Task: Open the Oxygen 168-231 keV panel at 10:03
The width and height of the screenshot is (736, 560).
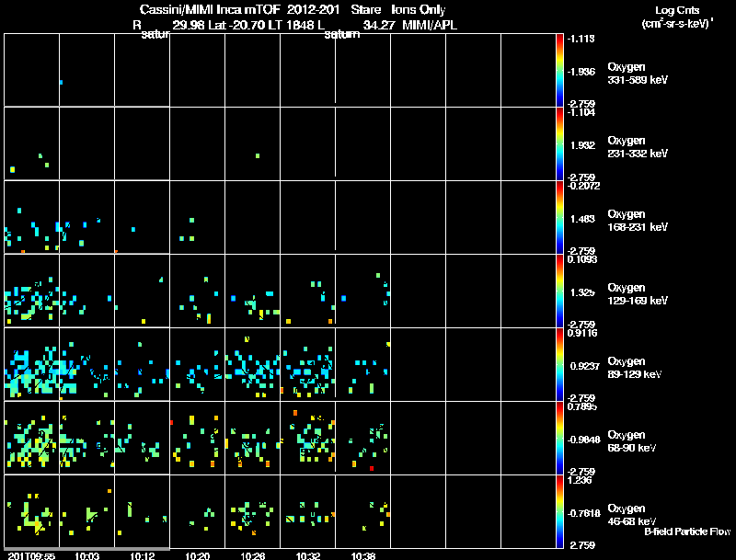Action: [x=86, y=217]
